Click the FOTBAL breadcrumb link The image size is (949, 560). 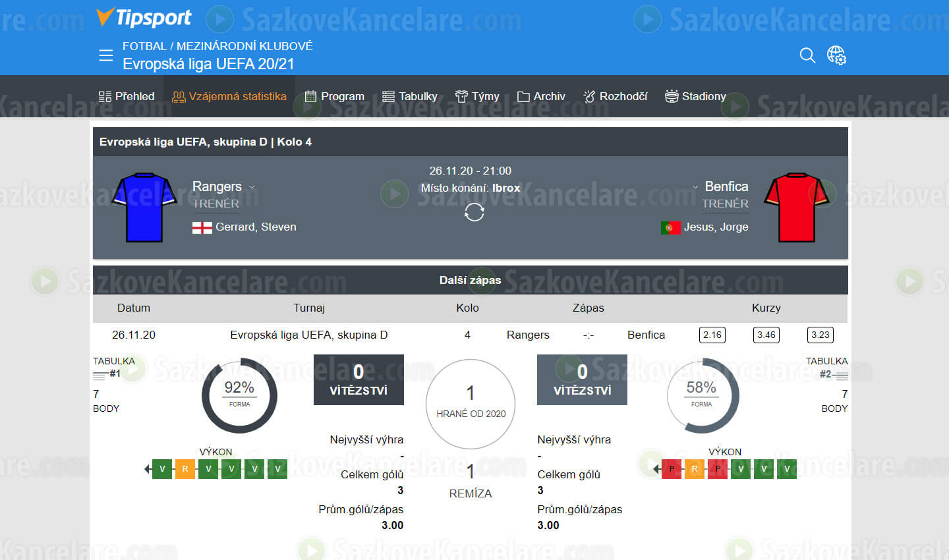tap(144, 46)
